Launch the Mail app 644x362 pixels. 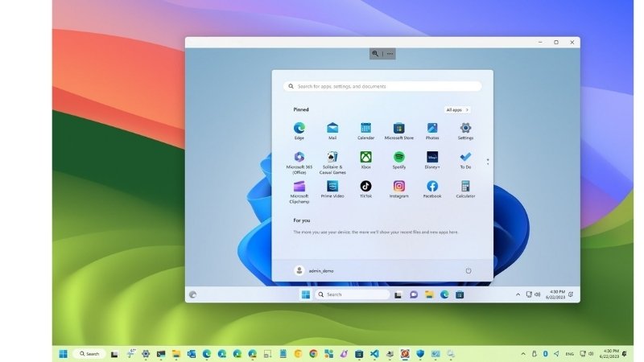click(x=332, y=131)
